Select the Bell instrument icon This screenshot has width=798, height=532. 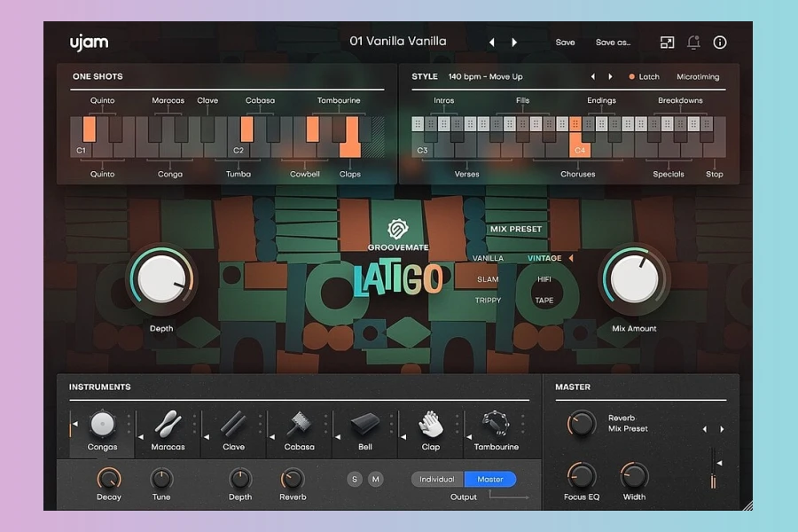(x=364, y=425)
